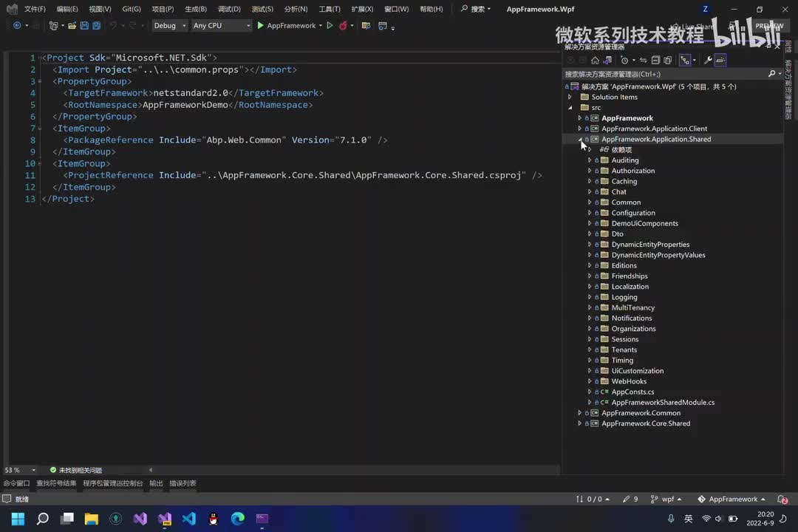The height and width of the screenshot is (532, 798).
Task: Switch to 错误列表 error list tab
Action: point(183,483)
